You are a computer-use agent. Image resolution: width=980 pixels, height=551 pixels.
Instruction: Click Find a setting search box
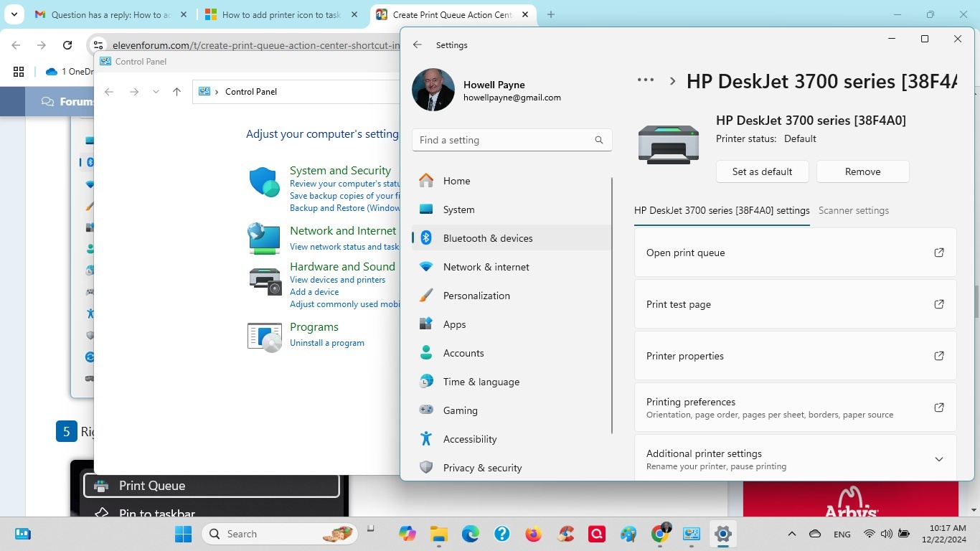pyautogui.click(x=512, y=140)
